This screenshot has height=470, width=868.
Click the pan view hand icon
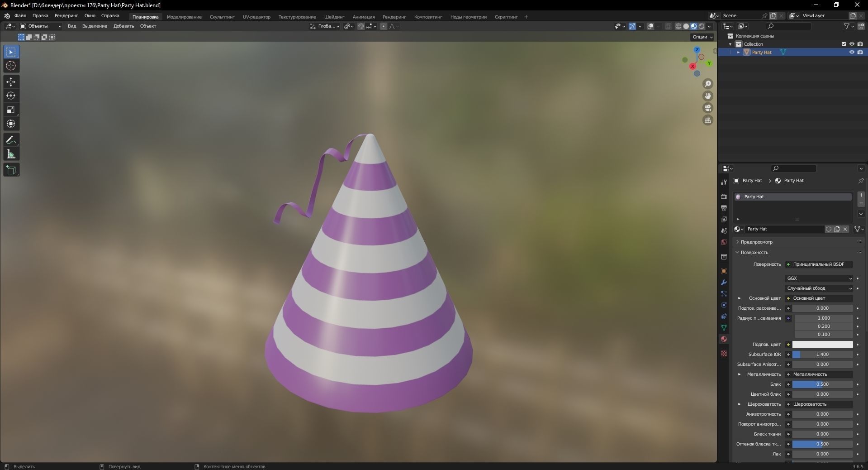708,96
